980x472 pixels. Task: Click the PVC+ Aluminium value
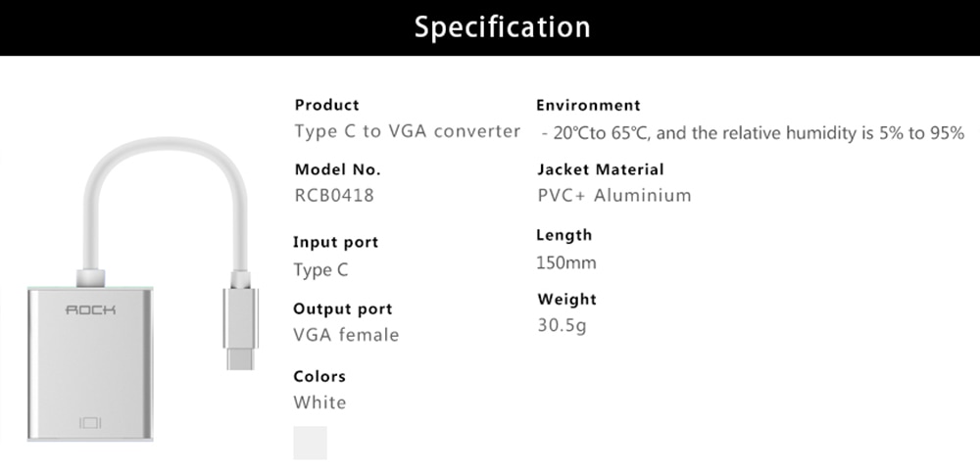pyautogui.click(x=614, y=196)
